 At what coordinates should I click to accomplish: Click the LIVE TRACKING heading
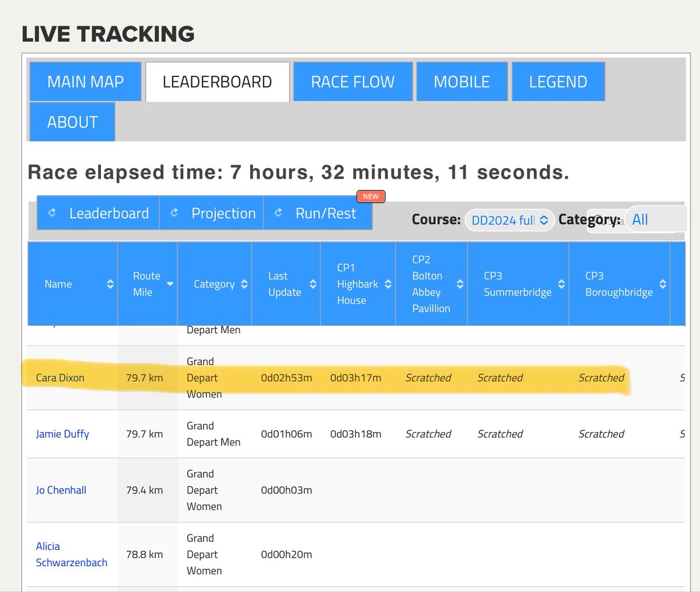pyautogui.click(x=108, y=34)
